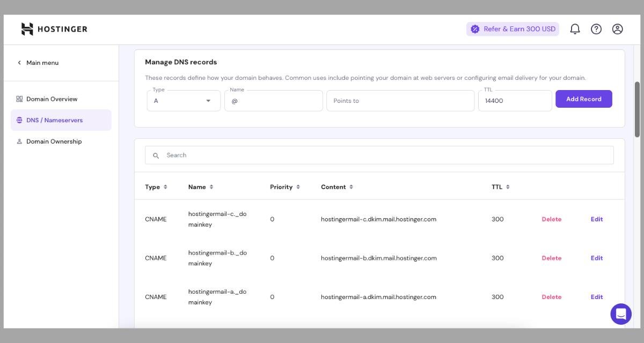Click the DNS / Nameservers sidebar icon
The width and height of the screenshot is (644, 343).
19,120
